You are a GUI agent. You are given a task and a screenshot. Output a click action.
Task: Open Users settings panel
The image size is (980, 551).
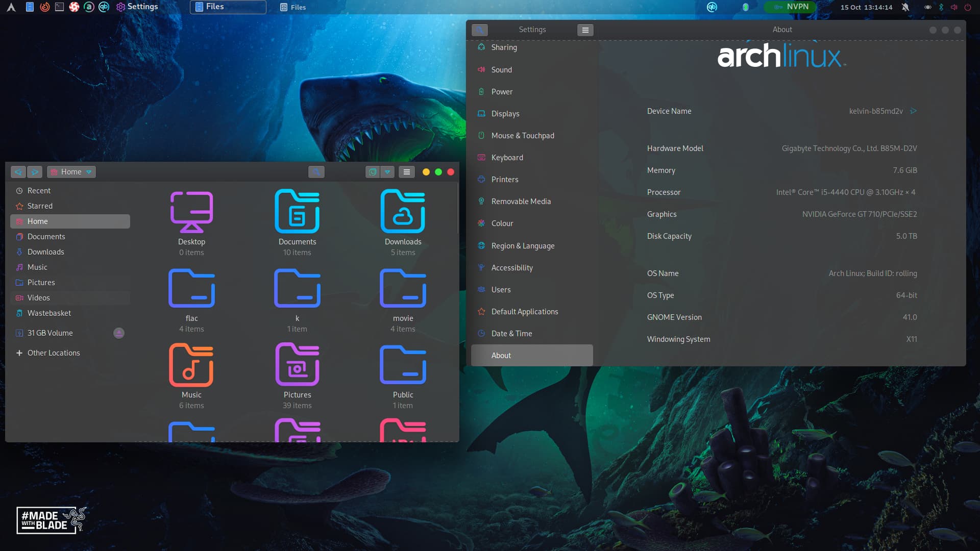(x=532, y=290)
